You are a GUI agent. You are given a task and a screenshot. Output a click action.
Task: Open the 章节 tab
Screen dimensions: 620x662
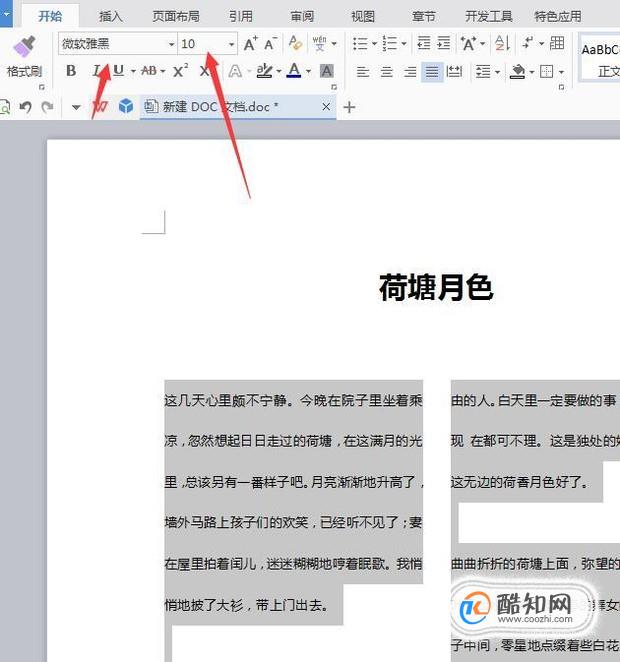[x=424, y=16]
